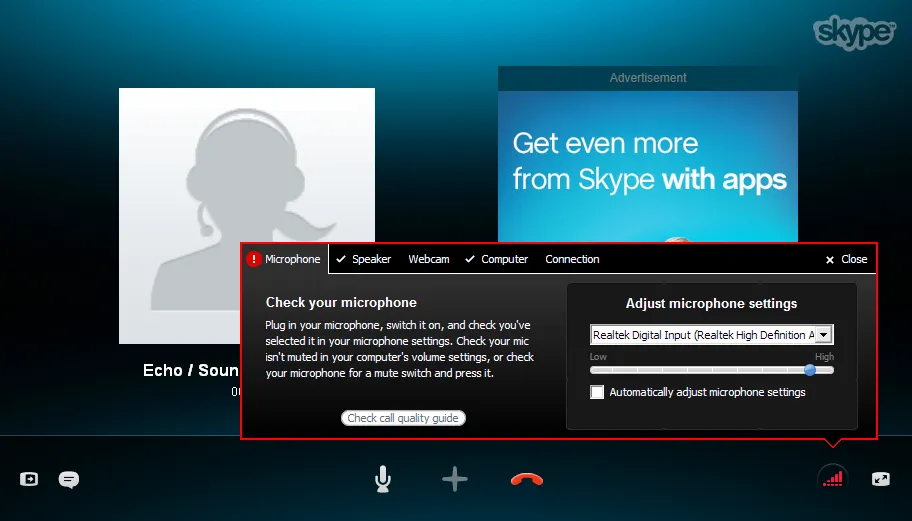The image size is (912, 521).
Task: Open the Computer tab
Action: [497, 259]
